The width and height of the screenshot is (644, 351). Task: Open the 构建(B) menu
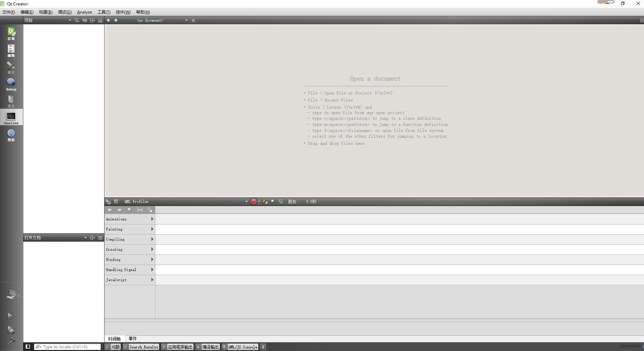[x=46, y=12]
